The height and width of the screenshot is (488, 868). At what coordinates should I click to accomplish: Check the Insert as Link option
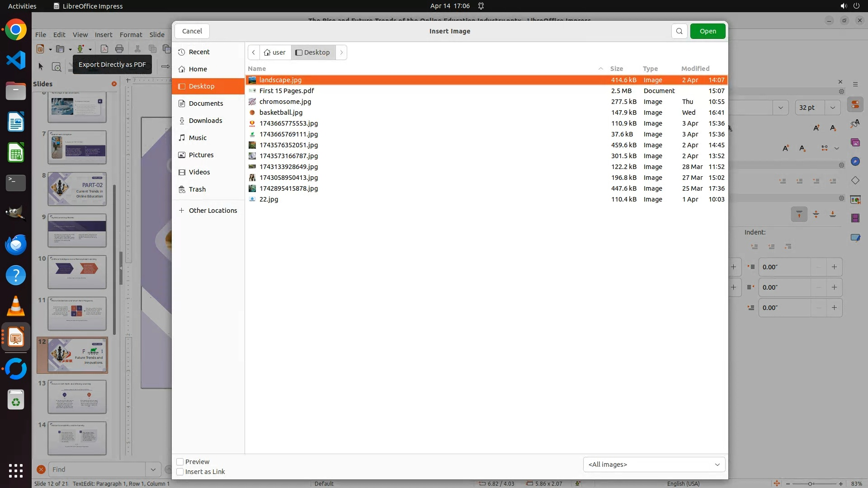[180, 472]
